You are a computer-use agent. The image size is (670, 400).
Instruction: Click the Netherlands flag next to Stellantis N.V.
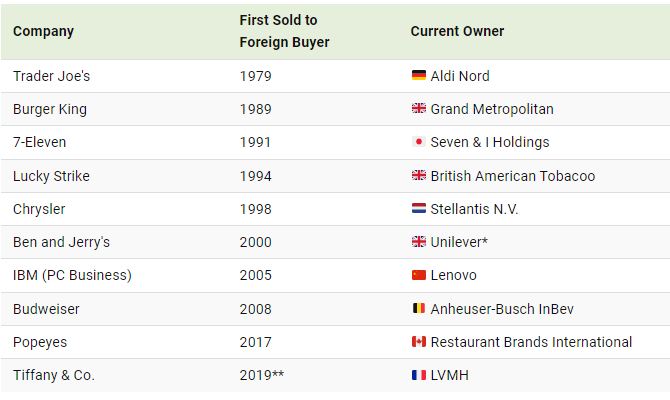419,208
